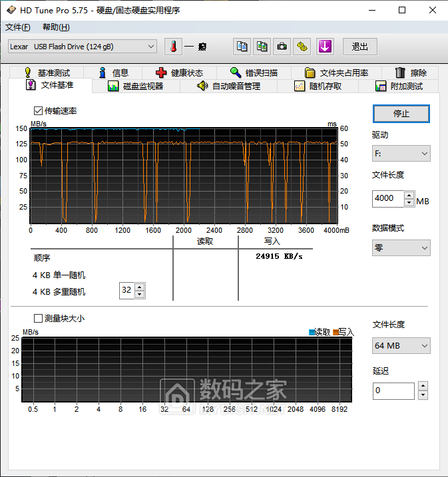Open the 64 MB file length dropdown
The height and width of the screenshot is (477, 448).
(x=401, y=346)
